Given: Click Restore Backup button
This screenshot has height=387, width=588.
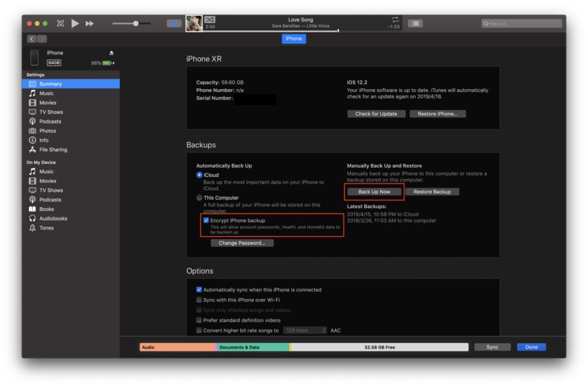Looking at the screenshot, I should tap(432, 192).
